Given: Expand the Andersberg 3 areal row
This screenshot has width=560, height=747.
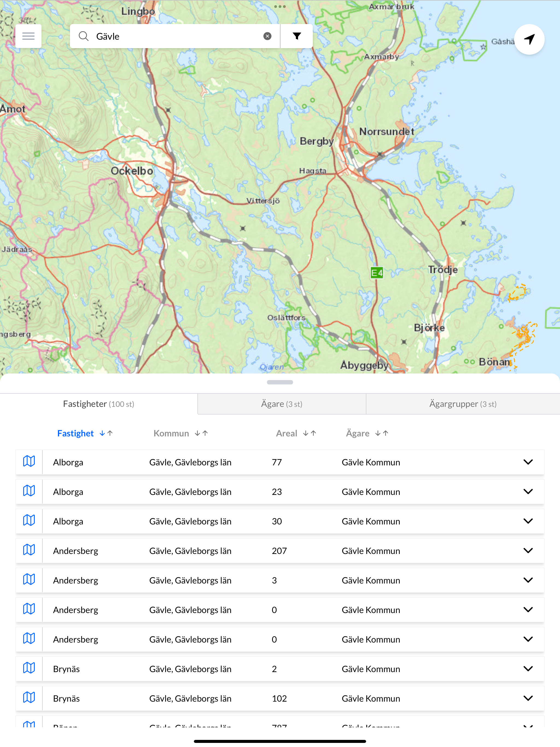Looking at the screenshot, I should 528,580.
